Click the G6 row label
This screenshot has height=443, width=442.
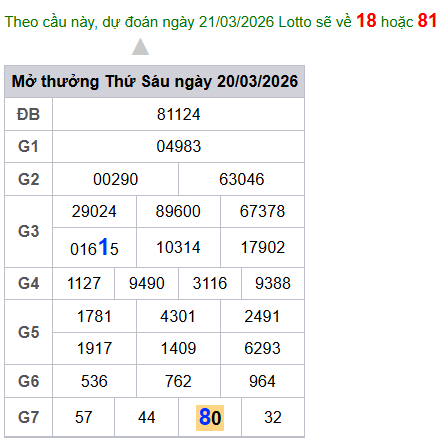tap(29, 381)
